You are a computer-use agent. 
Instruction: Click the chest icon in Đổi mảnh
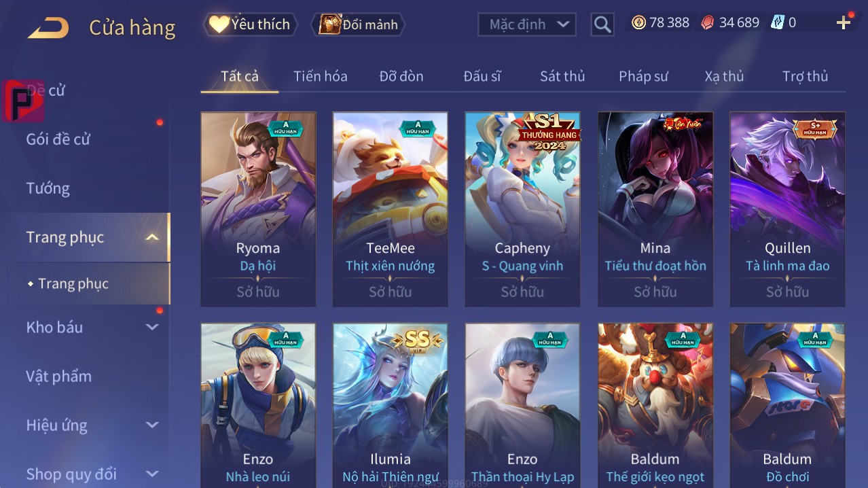(330, 24)
